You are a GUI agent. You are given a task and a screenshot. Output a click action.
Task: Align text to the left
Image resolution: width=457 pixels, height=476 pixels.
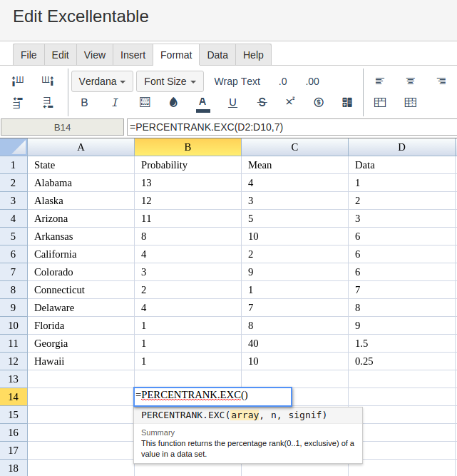380,81
